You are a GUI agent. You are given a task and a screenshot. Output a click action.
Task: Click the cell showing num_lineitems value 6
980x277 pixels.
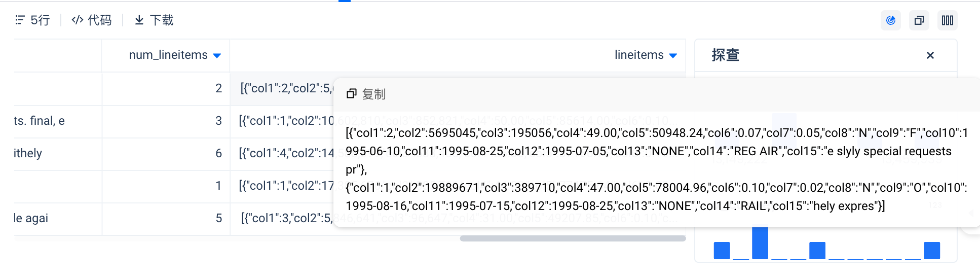click(x=166, y=153)
